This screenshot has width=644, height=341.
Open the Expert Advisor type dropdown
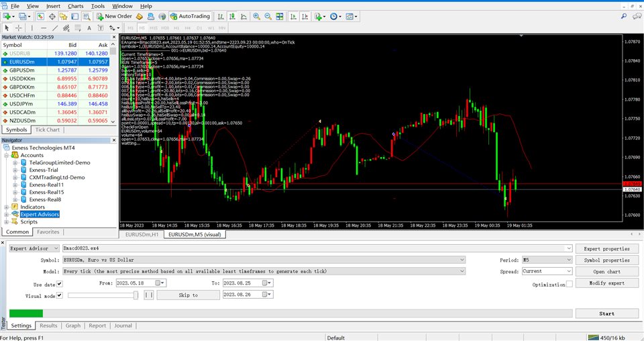(x=34, y=248)
